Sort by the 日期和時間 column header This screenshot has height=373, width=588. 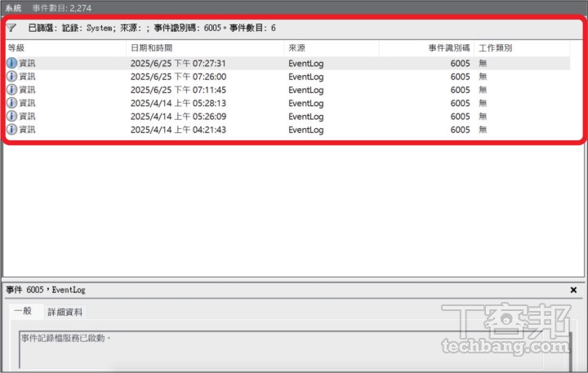pyautogui.click(x=151, y=48)
